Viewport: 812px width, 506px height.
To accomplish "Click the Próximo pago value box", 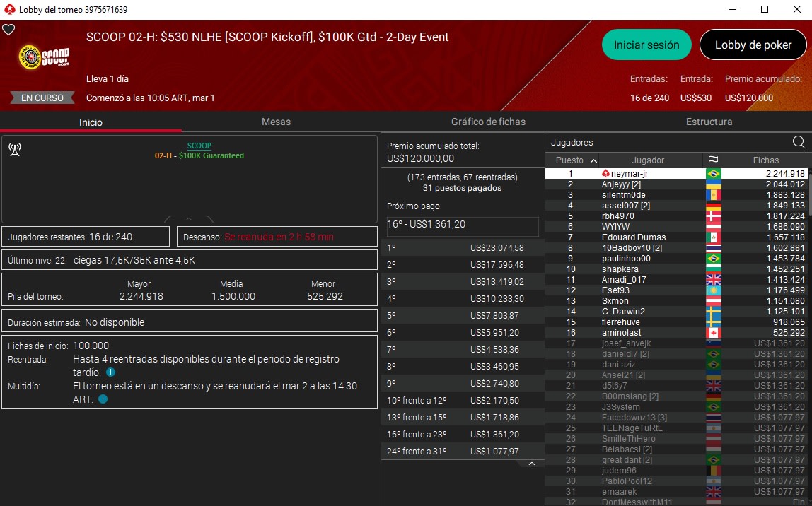I will [x=463, y=226].
